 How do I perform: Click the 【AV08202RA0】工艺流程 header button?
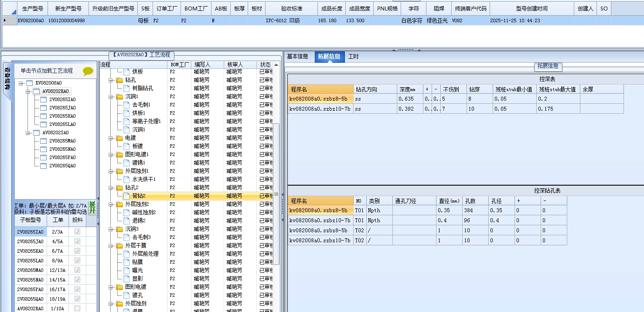click(141, 55)
